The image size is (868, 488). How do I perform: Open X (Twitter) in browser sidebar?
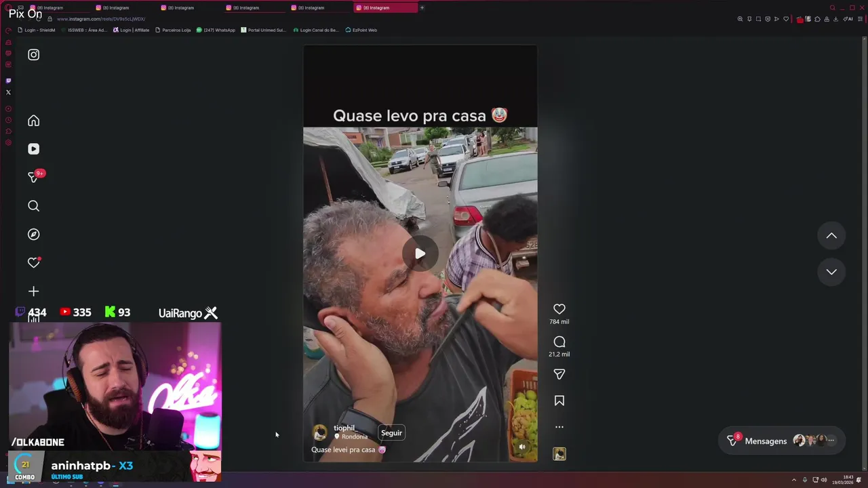(8, 92)
